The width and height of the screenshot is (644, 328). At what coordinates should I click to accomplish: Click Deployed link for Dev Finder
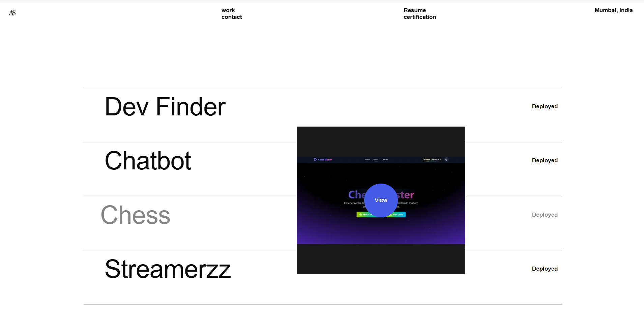click(545, 106)
